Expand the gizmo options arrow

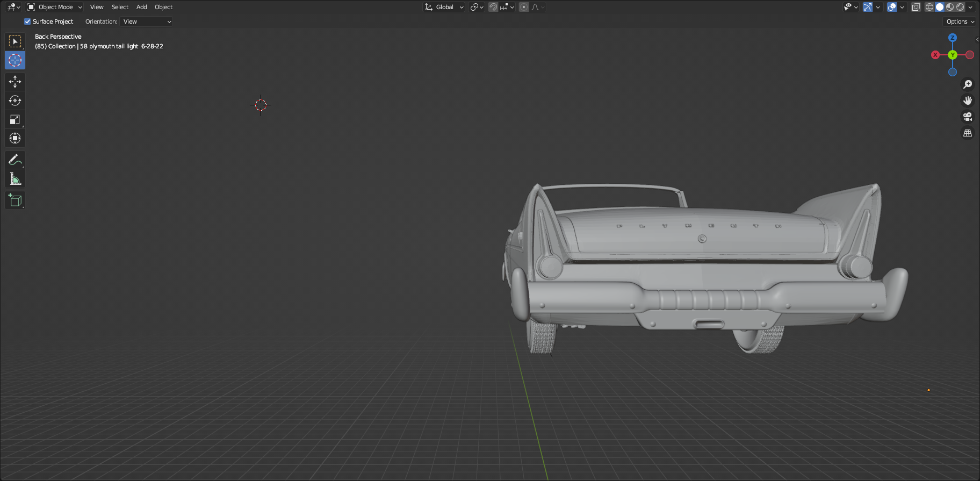click(878, 7)
